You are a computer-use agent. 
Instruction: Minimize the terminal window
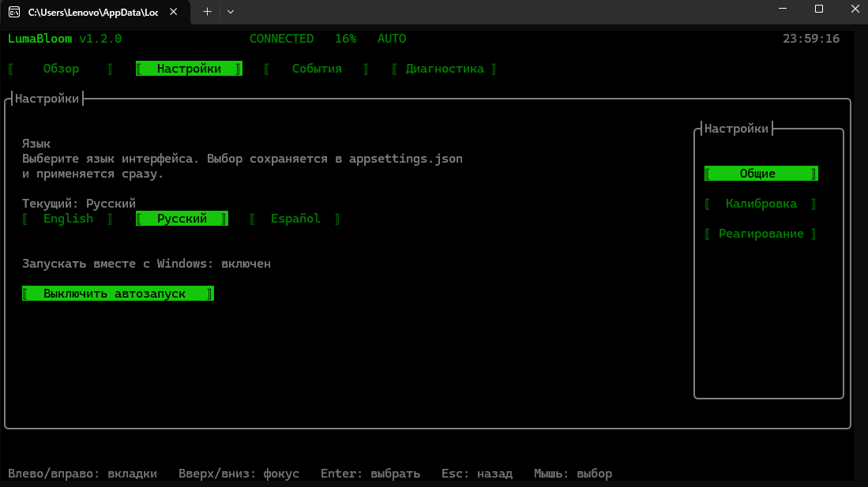[x=783, y=9]
